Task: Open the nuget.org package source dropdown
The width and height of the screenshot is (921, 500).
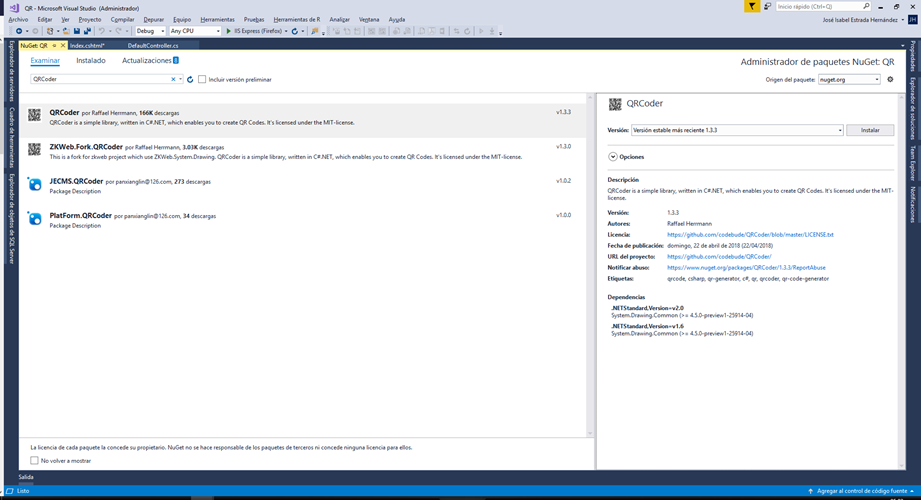Action: pyautogui.click(x=848, y=79)
